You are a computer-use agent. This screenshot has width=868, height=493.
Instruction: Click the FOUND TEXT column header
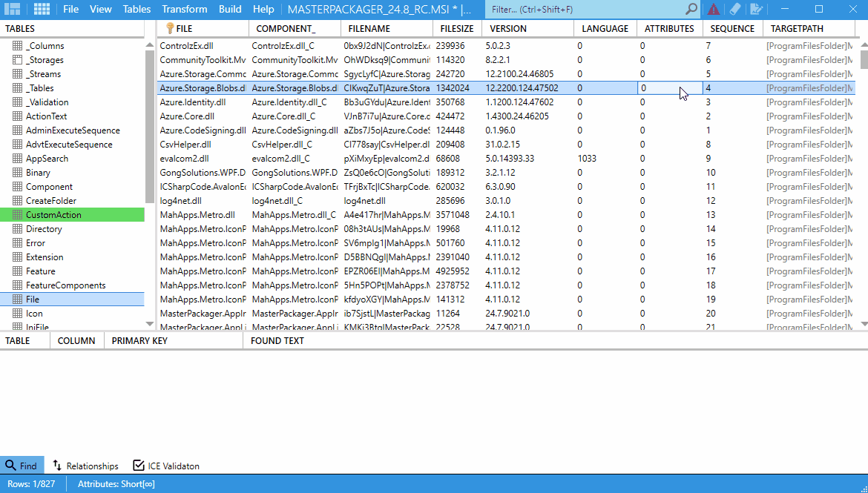click(x=277, y=341)
